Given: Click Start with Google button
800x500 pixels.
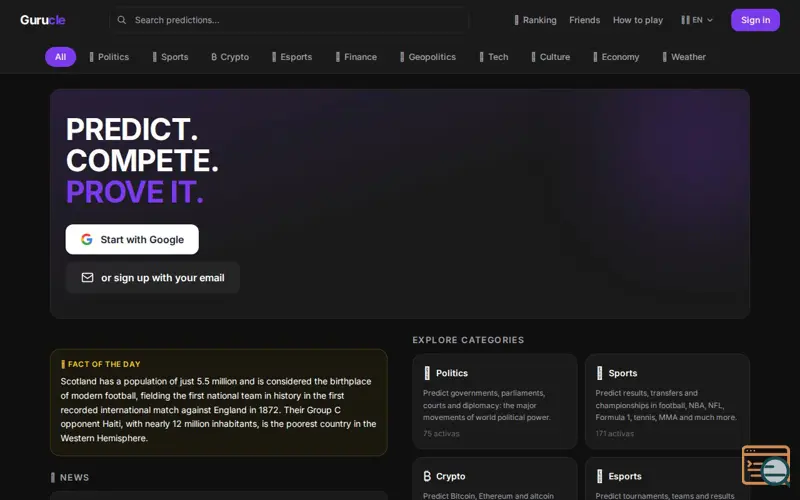Looking at the screenshot, I should pos(132,239).
